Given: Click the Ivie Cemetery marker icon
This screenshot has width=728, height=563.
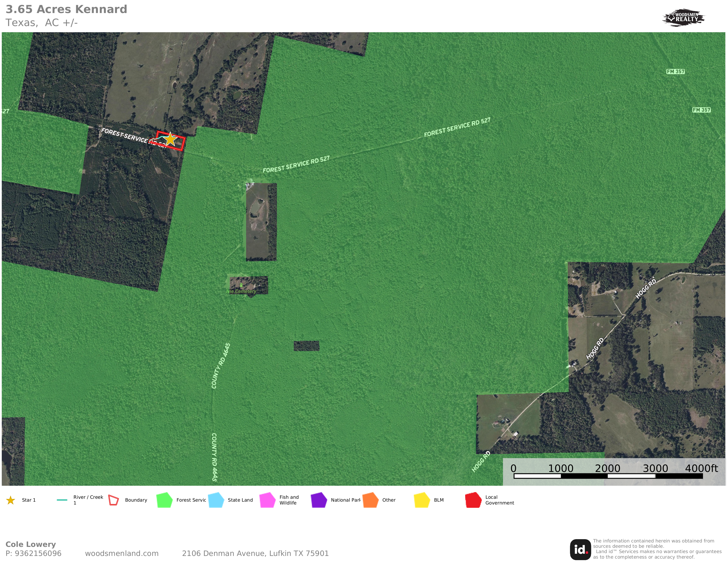Looking at the screenshot, I should tap(241, 285).
